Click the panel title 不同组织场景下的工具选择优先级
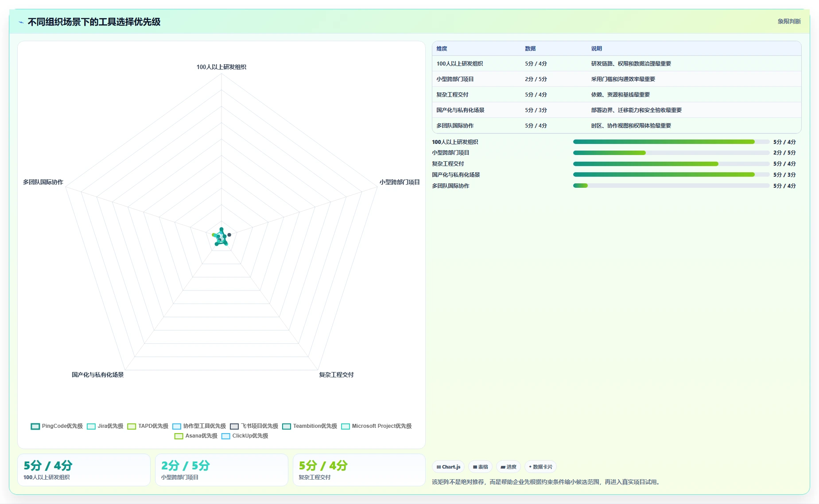This screenshot has height=504, width=819. (x=94, y=22)
